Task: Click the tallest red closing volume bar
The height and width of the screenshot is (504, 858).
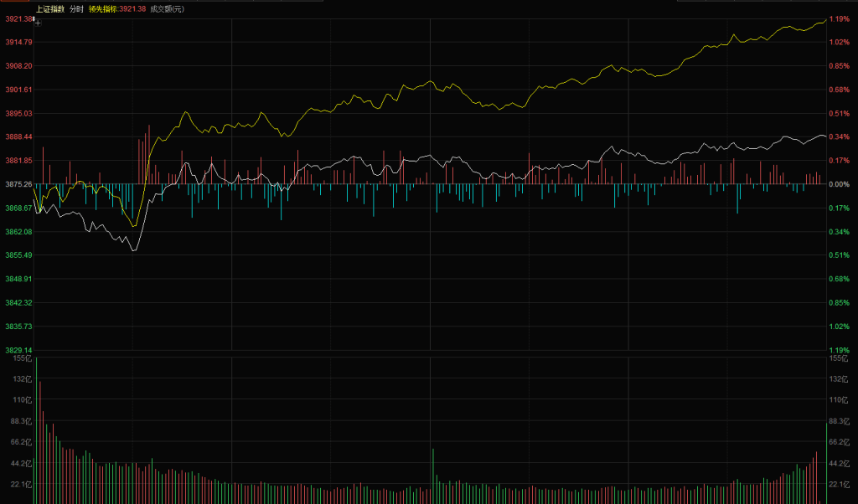Action: [817, 477]
